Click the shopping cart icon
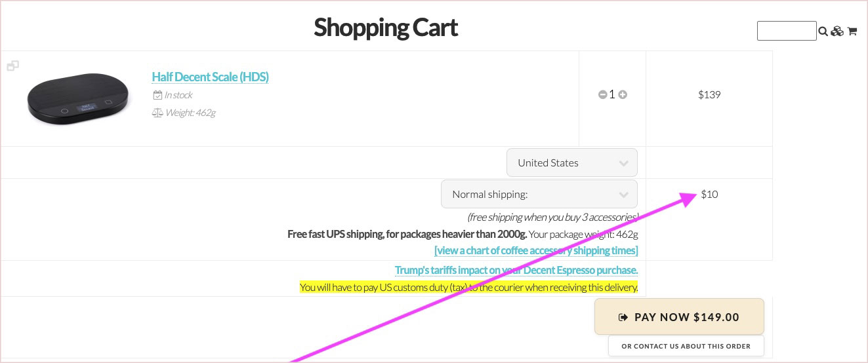 (852, 31)
